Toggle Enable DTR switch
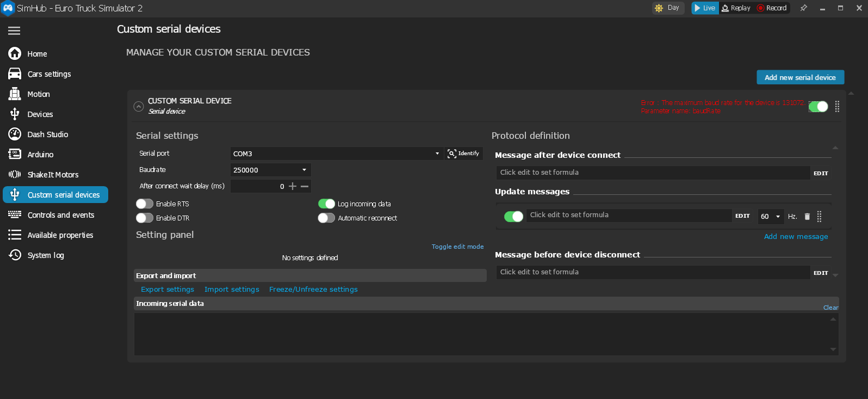Viewport: 868px width, 399px height. click(x=144, y=218)
